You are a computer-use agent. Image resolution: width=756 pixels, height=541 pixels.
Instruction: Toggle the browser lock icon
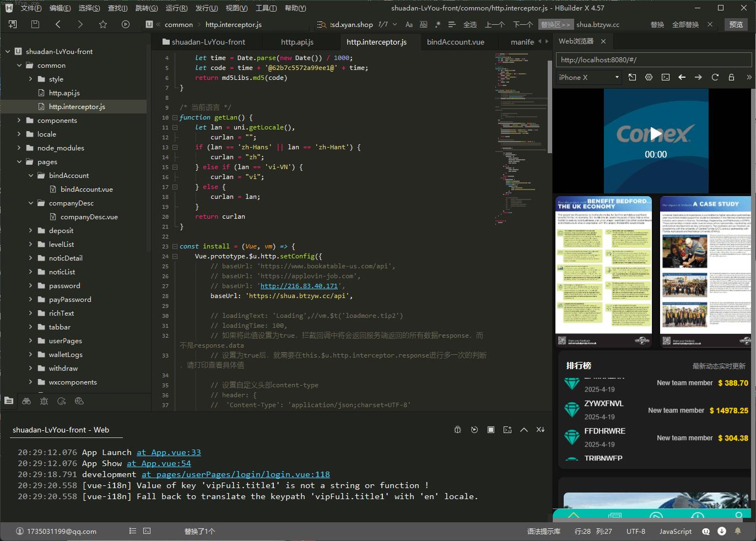coord(731,78)
